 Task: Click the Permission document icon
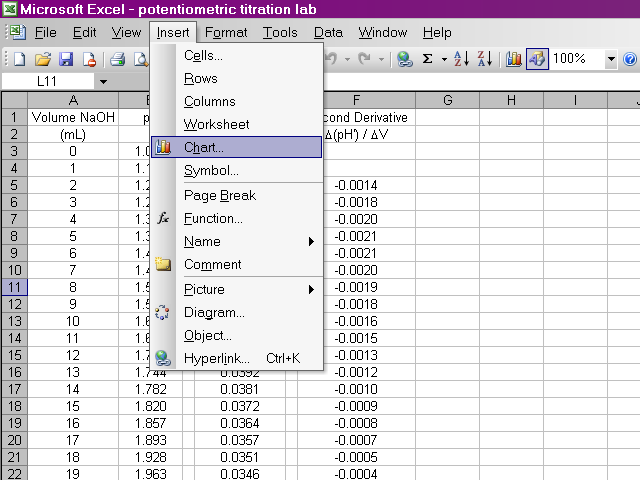coord(89,59)
